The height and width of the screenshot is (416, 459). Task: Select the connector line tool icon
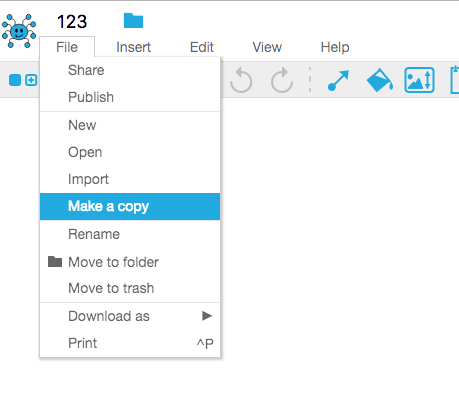coord(338,80)
